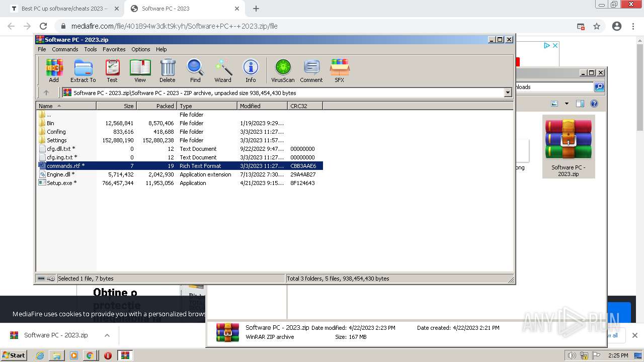Open the File menu in WinRAR
Viewport: 644px width, 362px height.
42,49
